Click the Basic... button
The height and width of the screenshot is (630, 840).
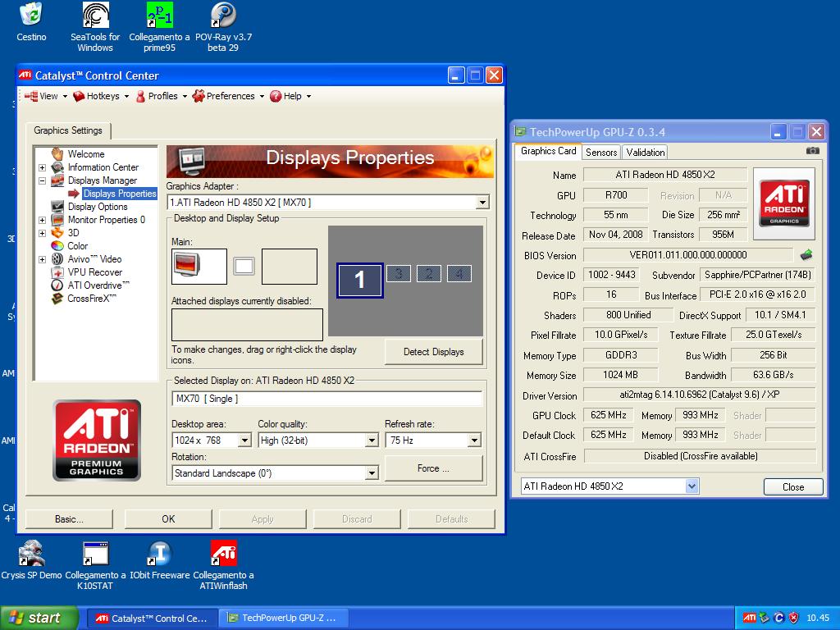pyautogui.click(x=69, y=519)
